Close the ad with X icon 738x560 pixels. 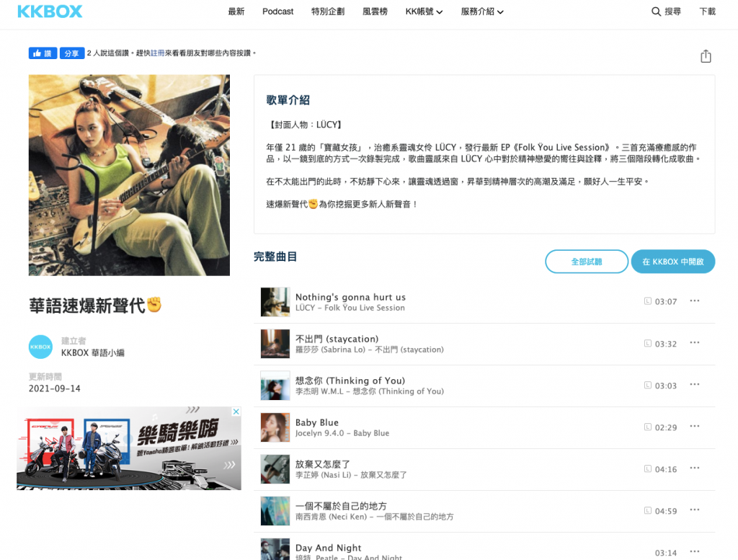coord(236,412)
